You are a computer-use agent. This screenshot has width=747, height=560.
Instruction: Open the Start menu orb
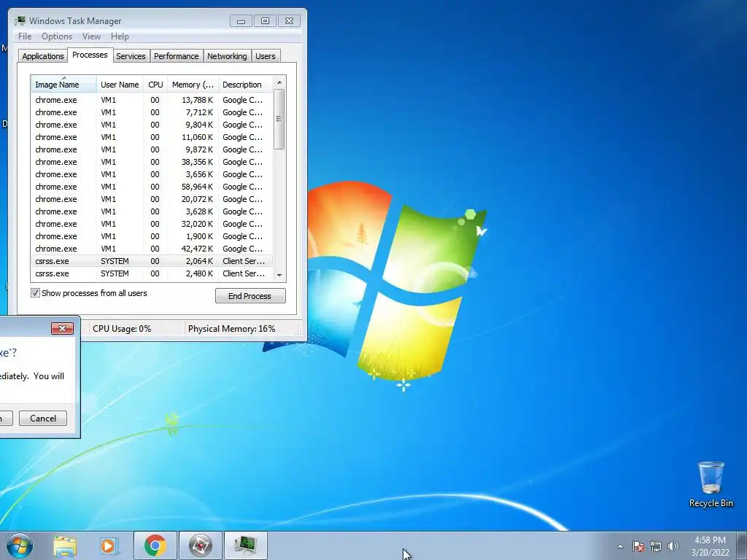(x=20, y=545)
